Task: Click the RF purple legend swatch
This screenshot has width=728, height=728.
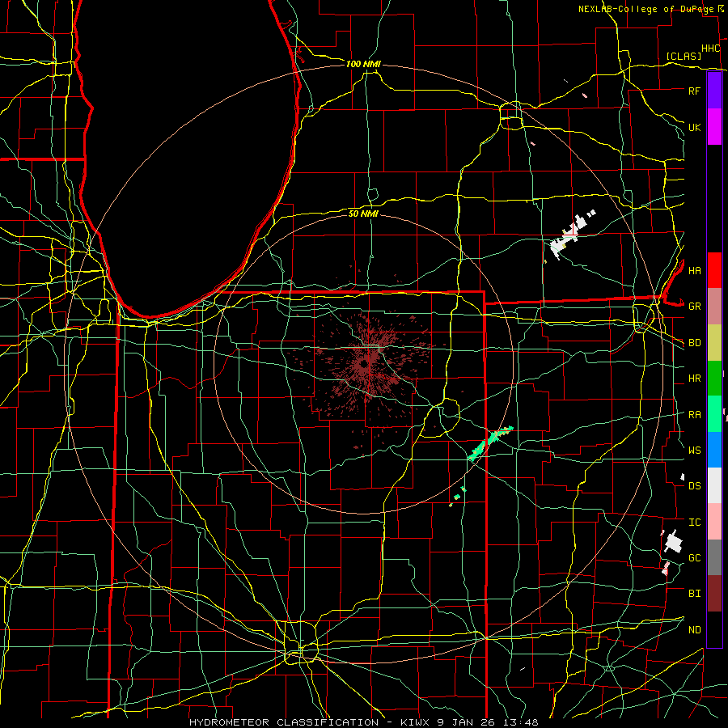Action: click(714, 91)
